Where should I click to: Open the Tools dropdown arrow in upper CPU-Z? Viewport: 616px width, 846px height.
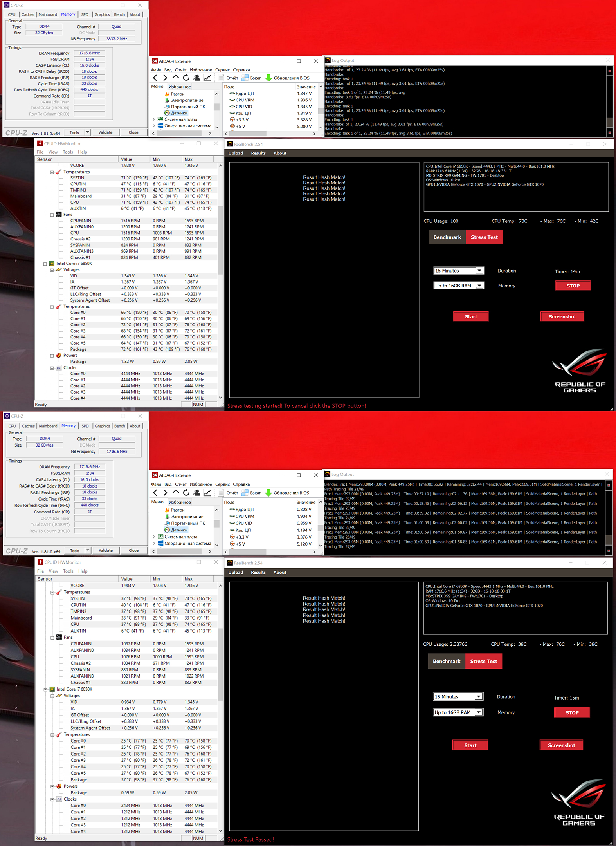click(88, 132)
